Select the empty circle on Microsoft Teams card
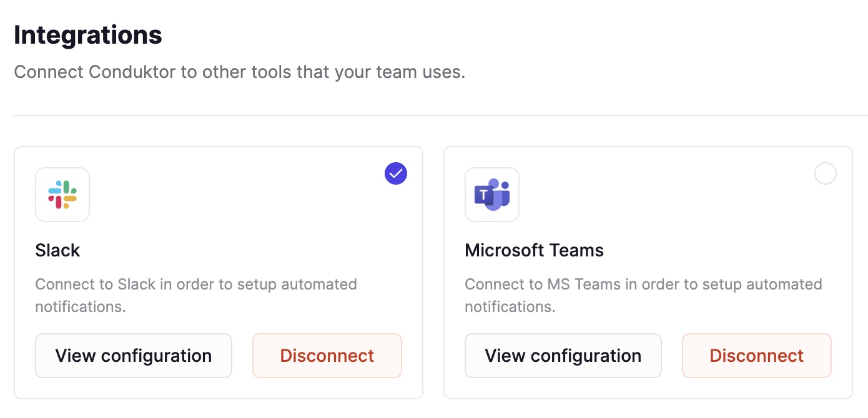Viewport: 868px width, 418px height. point(826,173)
